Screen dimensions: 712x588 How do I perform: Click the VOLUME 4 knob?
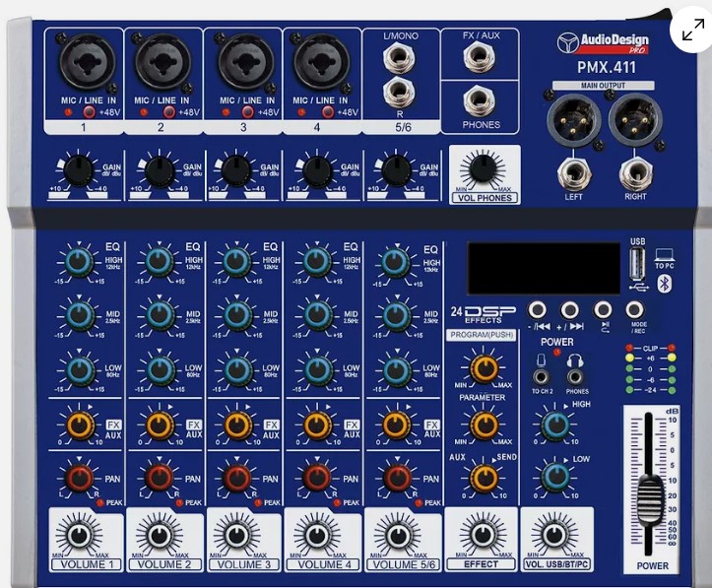(x=317, y=536)
